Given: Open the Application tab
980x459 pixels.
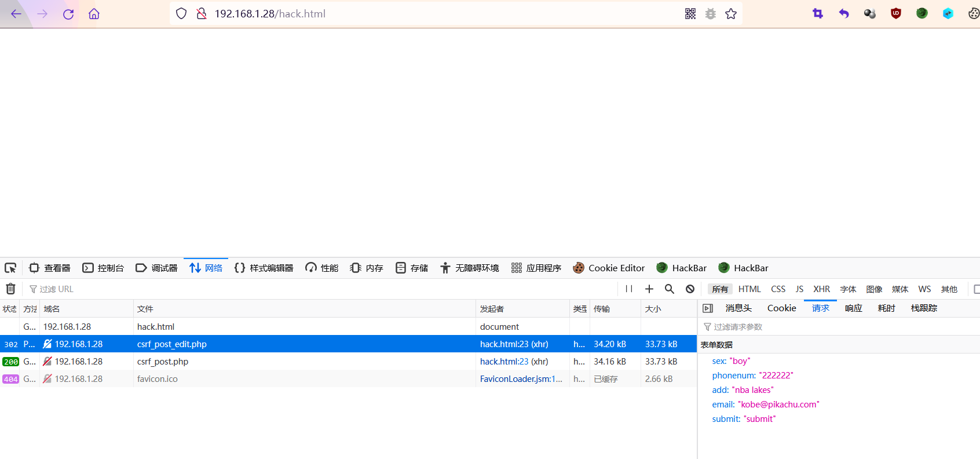Looking at the screenshot, I should [536, 268].
